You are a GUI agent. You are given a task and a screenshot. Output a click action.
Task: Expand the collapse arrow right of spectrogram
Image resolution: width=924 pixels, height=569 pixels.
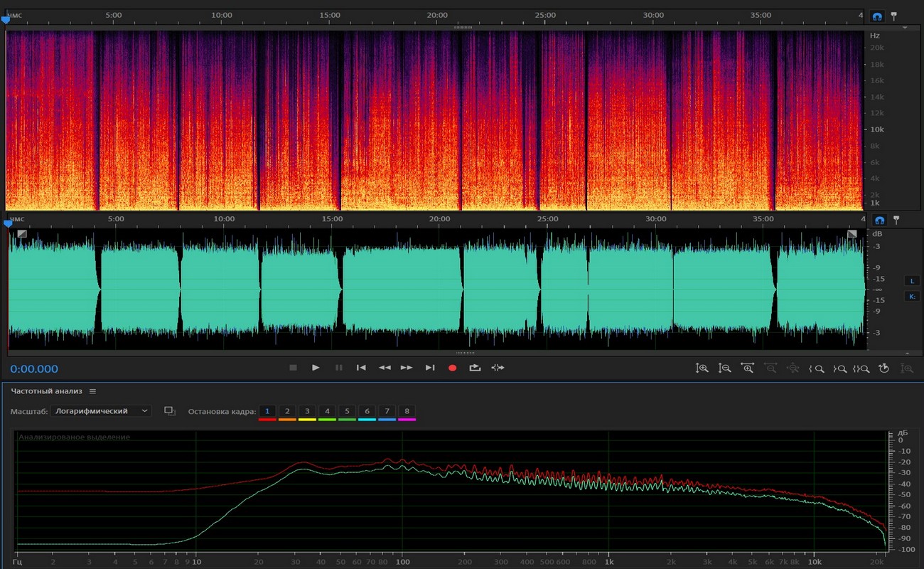(x=905, y=28)
